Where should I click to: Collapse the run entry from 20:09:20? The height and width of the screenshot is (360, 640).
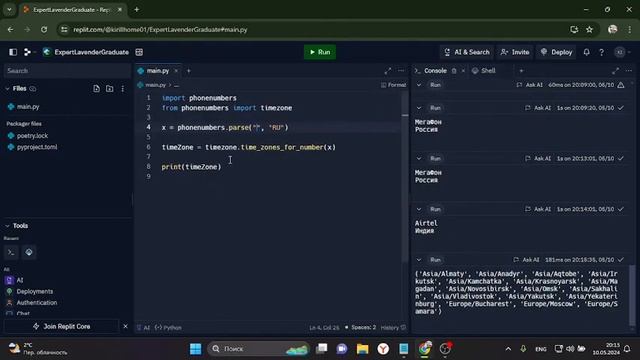pos(419,108)
